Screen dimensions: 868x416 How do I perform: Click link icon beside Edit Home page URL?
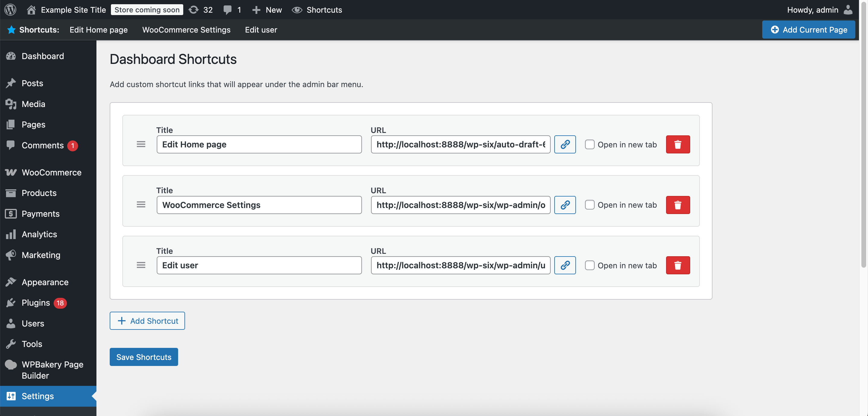coord(565,144)
